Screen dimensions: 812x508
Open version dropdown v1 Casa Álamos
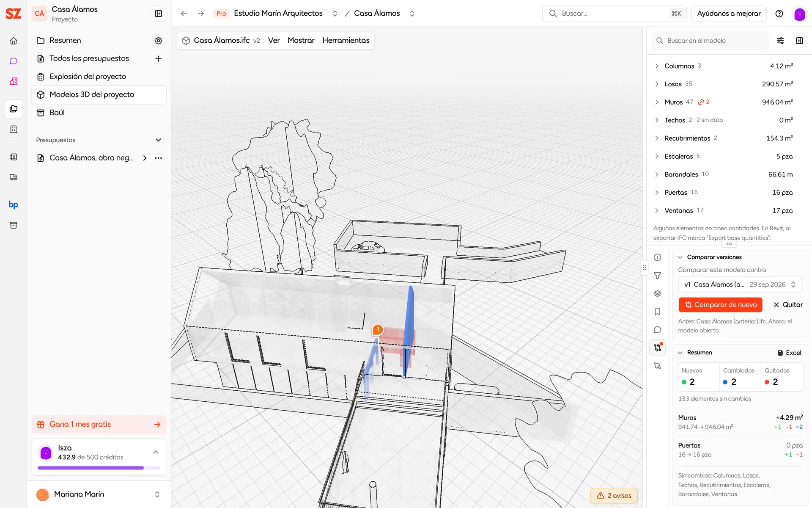(740, 284)
